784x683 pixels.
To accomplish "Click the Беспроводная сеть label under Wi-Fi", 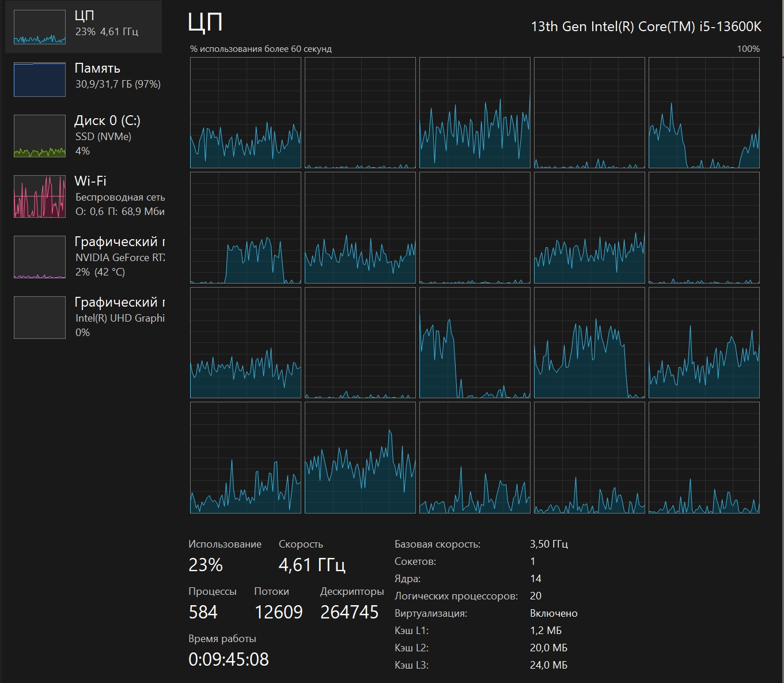I will (x=120, y=197).
